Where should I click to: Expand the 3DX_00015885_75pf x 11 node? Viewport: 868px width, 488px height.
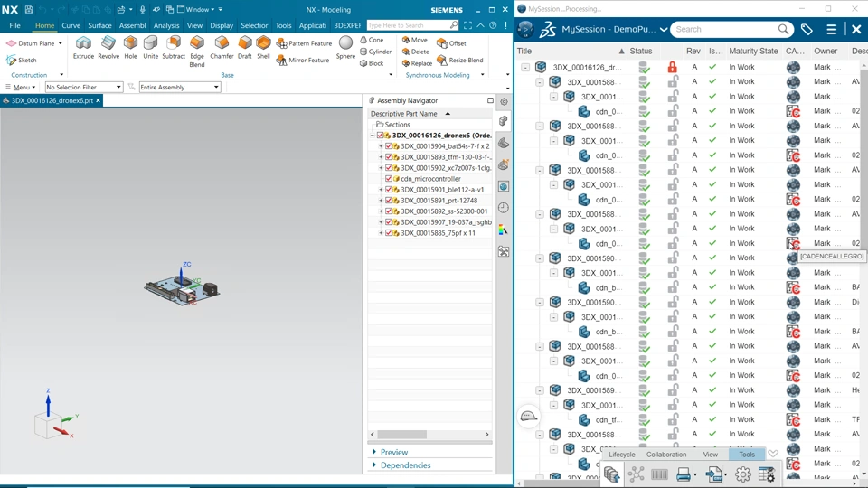pos(381,233)
